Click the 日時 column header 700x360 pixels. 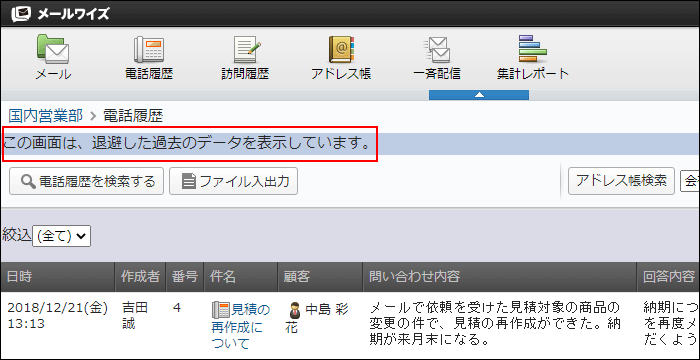tap(58, 277)
